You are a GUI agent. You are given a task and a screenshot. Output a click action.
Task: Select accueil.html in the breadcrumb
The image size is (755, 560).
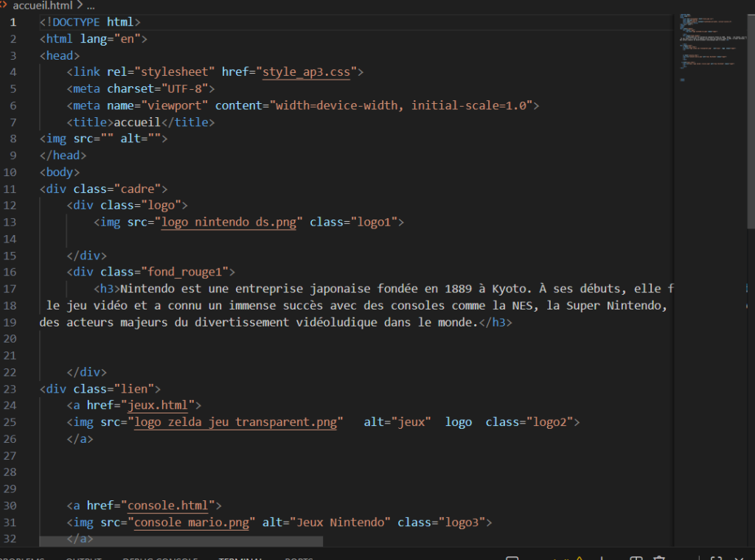coord(43,5)
